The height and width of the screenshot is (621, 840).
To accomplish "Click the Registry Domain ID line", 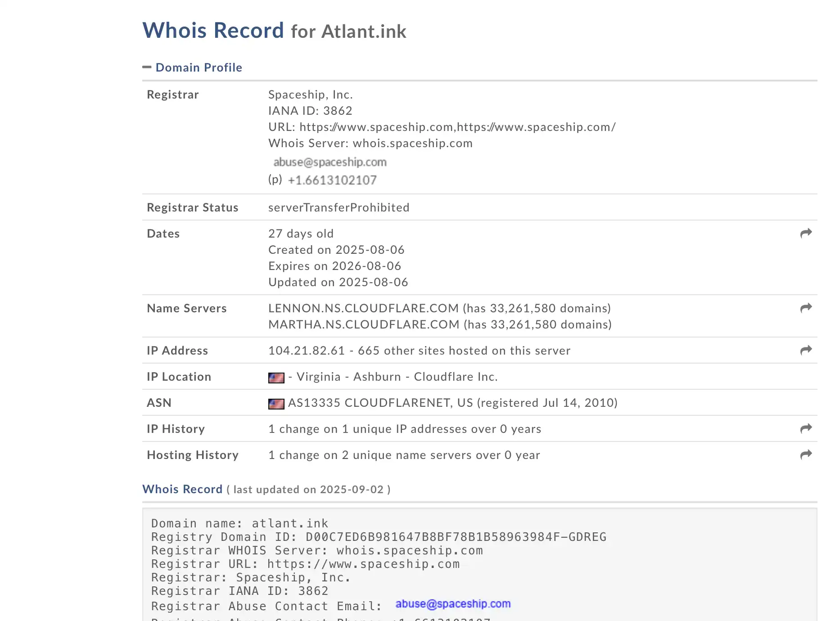I will tap(379, 537).
